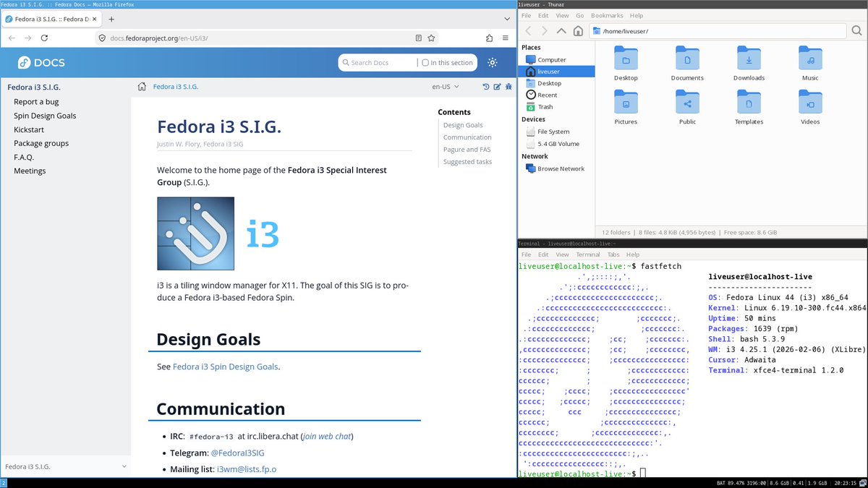The width and height of the screenshot is (868, 488).
Task: Open the Go menu in Thunar
Action: pyautogui.click(x=579, y=15)
